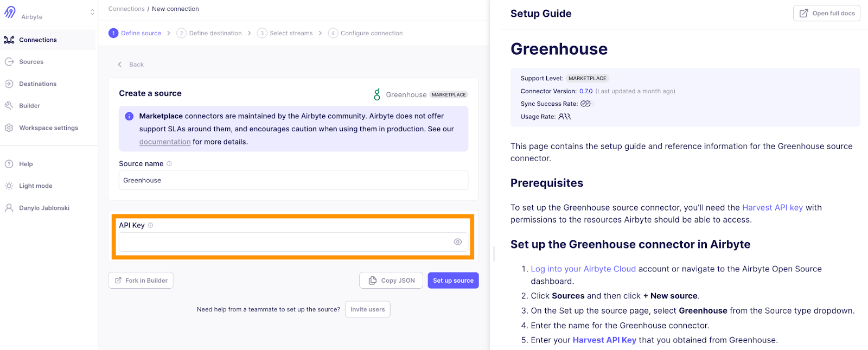Follow the Harvest API key link in Prerequisites
The height and width of the screenshot is (350, 868).
click(x=772, y=207)
